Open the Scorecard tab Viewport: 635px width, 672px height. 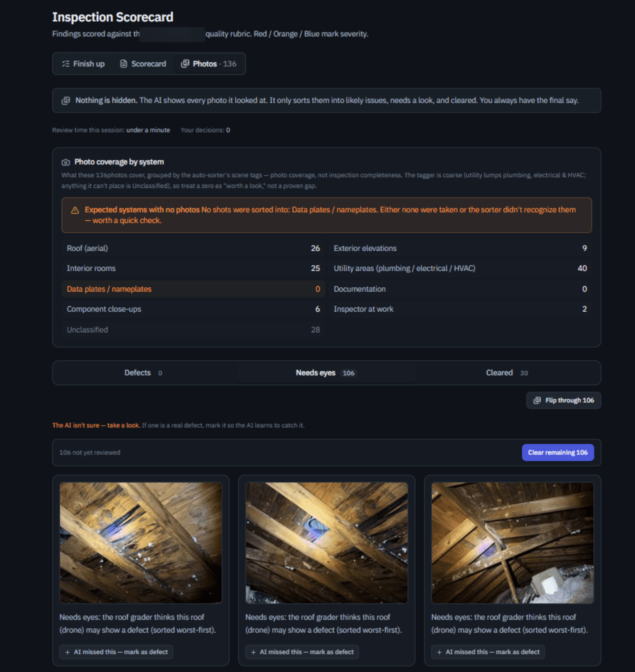point(143,64)
